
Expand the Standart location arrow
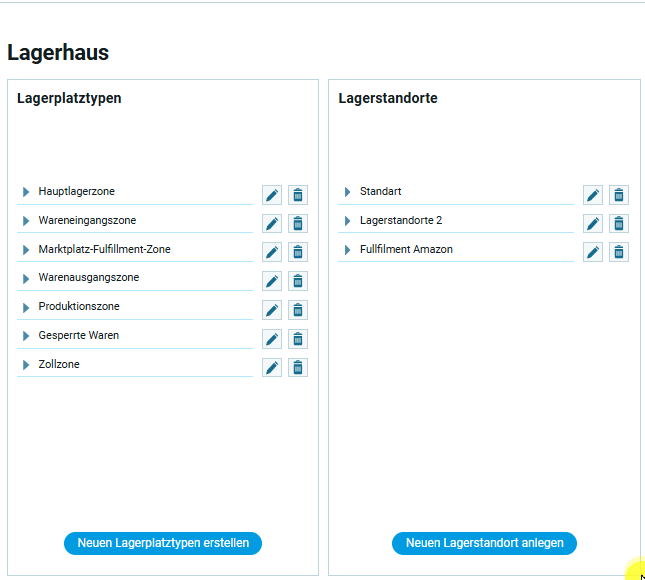[347, 192]
